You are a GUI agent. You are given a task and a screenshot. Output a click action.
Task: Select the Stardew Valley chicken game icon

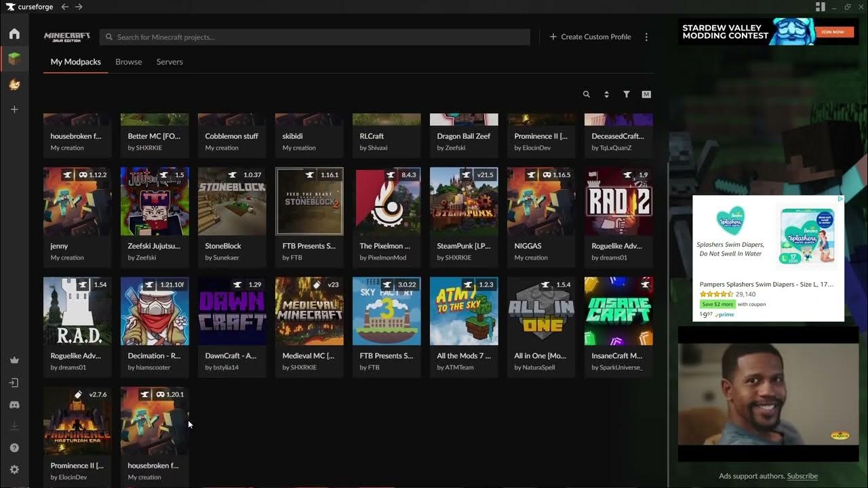point(14,85)
